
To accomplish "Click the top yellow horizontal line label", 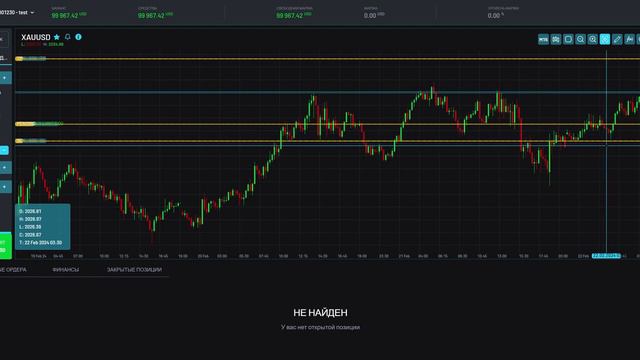I will pyautogui.click(x=31, y=59).
